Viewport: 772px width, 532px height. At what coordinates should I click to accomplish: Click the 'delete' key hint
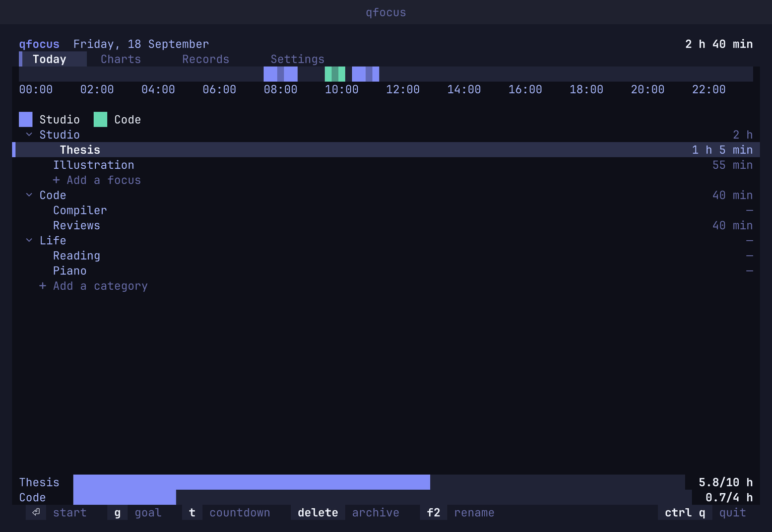318,512
